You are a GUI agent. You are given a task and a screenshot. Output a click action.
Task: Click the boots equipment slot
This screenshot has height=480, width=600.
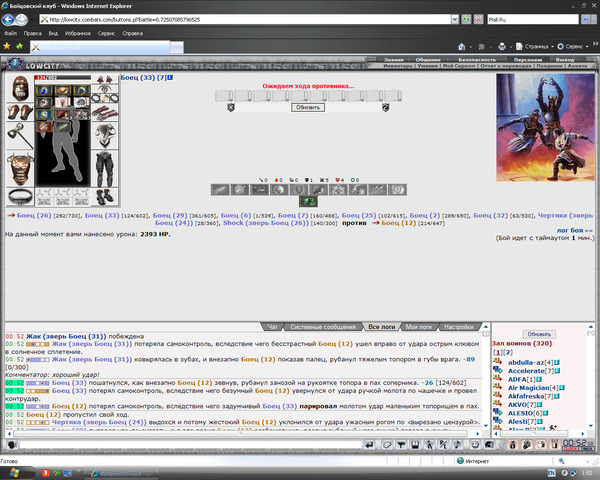pos(105,197)
